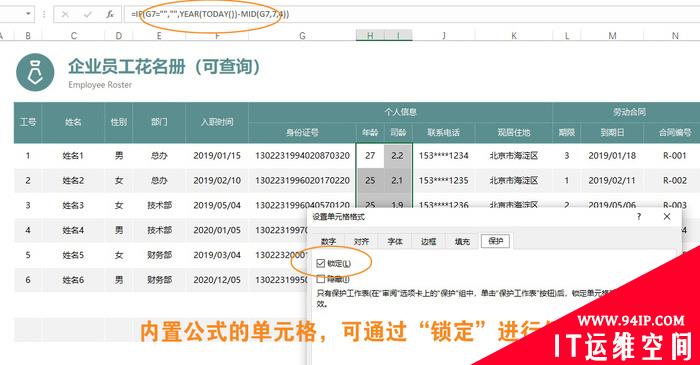The height and width of the screenshot is (365, 700).
Task: Select date cell 2019/02/10
Action: (x=217, y=181)
